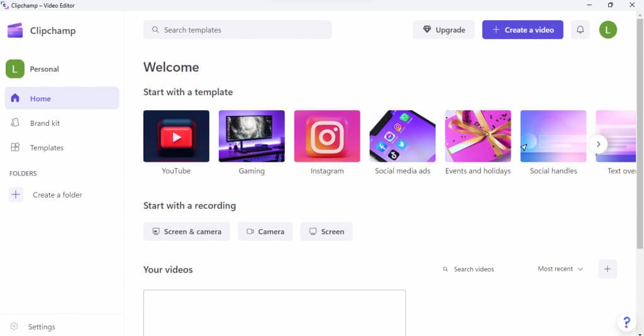
Task: Click the plus icon beside Create a folder
Action: click(x=16, y=194)
